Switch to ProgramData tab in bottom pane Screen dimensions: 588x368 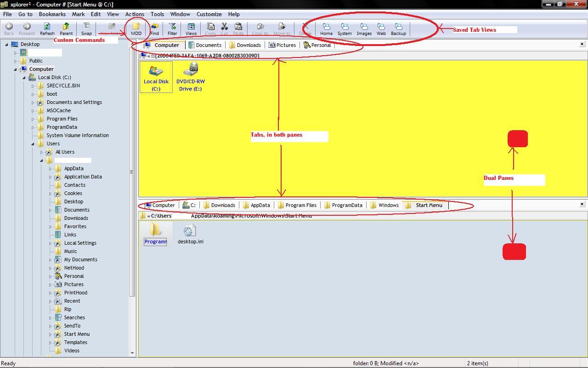pos(343,205)
